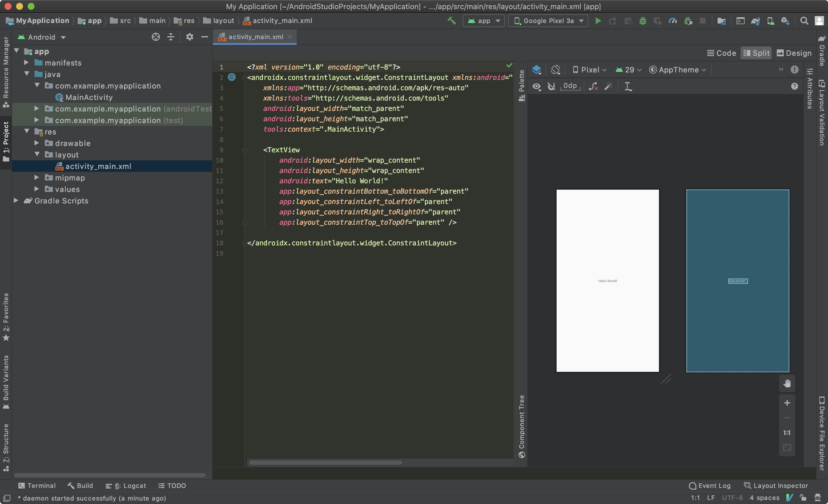Open the Debug tool
This screenshot has width=828, height=504.
tap(643, 20)
